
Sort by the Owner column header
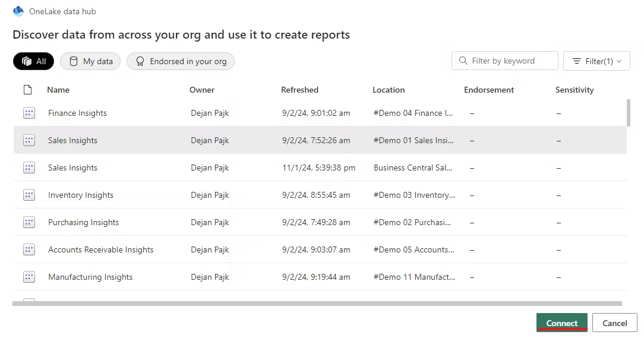[202, 90]
